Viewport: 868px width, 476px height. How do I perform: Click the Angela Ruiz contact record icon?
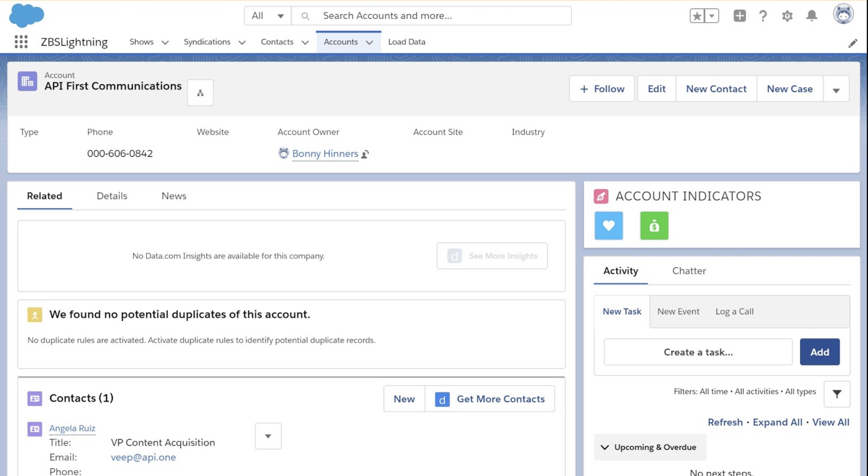(x=35, y=428)
